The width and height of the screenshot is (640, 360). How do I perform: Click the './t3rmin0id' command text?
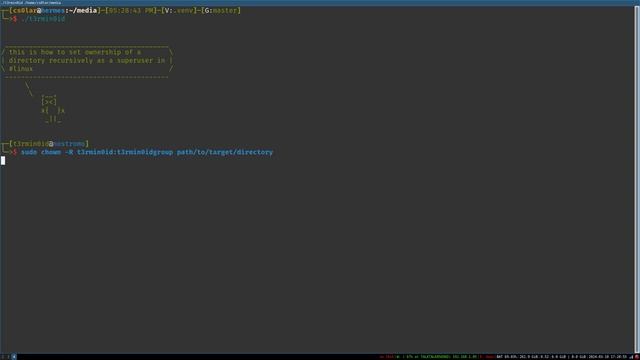point(43,19)
